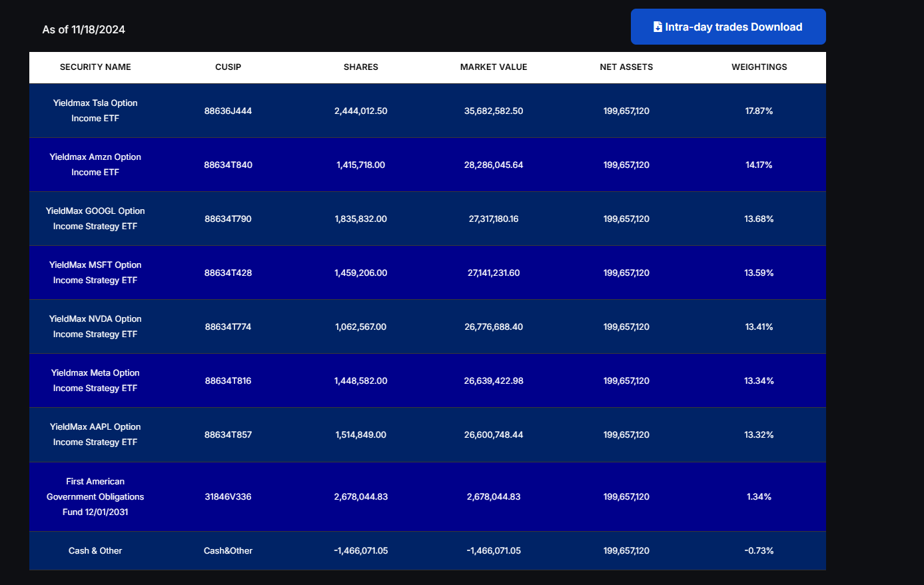924x585 pixels.
Task: Click market value 27,317,180.16
Action: (494, 219)
